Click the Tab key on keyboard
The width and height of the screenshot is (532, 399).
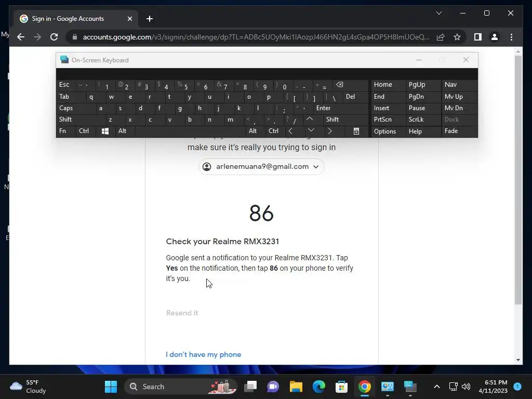tap(71, 97)
